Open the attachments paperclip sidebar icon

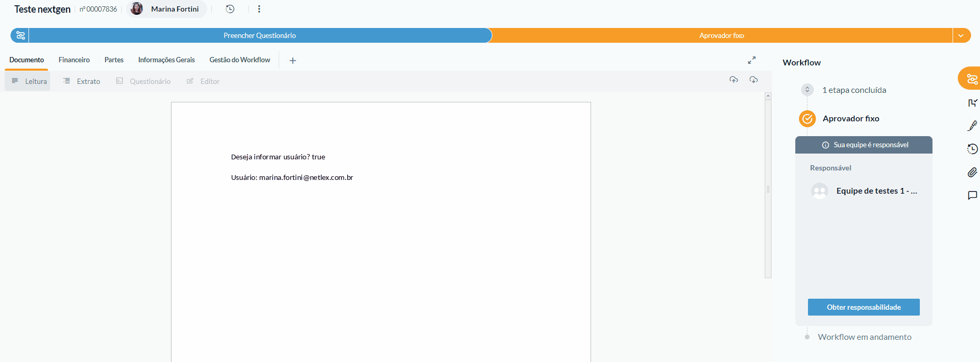click(x=973, y=172)
